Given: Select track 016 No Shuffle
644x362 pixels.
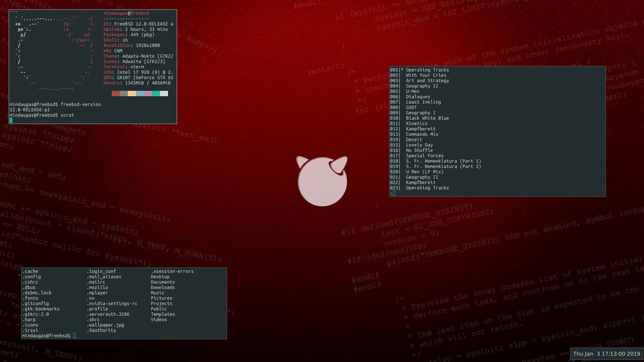Looking at the screenshot, I should click(411, 150).
